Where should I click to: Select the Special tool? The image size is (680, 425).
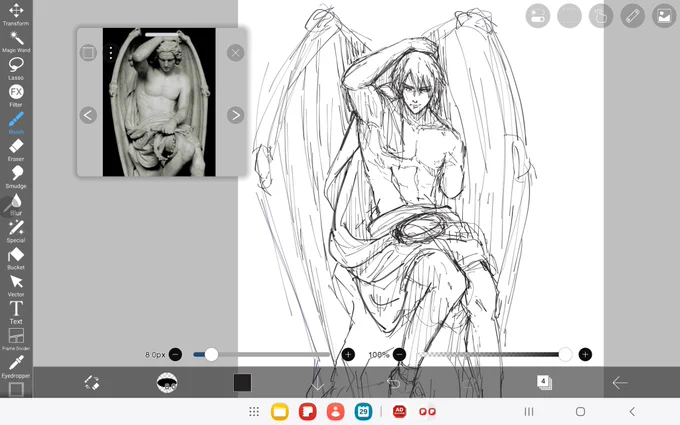tap(16, 231)
